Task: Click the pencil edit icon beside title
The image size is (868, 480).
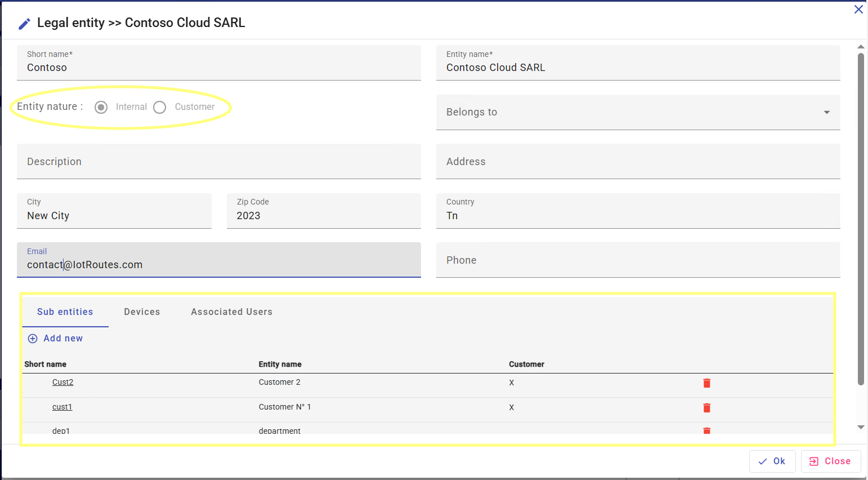Action: (x=24, y=24)
